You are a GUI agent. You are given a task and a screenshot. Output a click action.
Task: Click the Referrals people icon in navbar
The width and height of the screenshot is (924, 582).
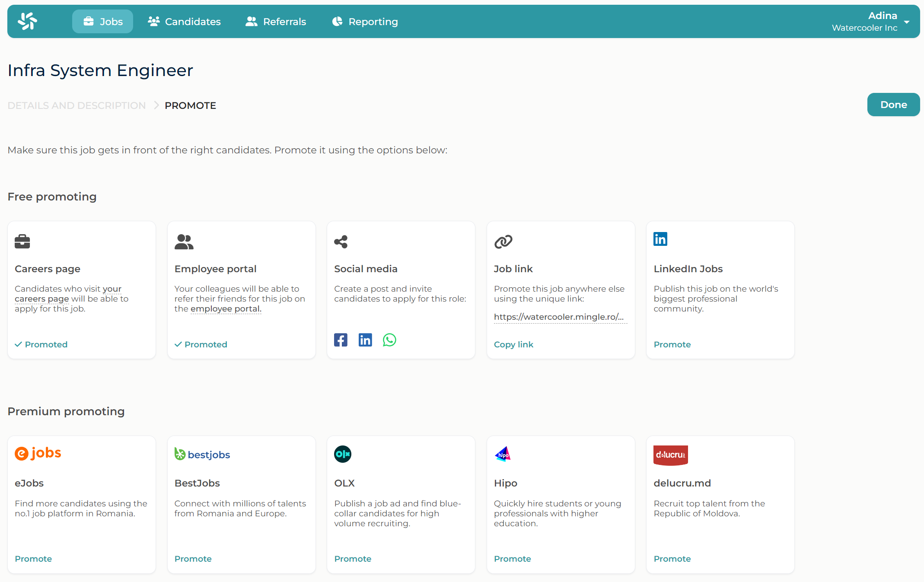click(252, 21)
